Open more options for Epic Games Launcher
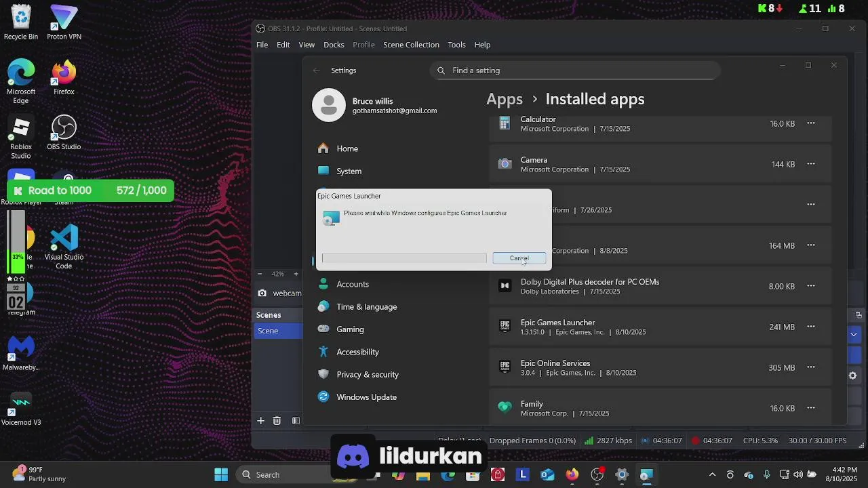The width and height of the screenshot is (868, 488). [x=810, y=327]
